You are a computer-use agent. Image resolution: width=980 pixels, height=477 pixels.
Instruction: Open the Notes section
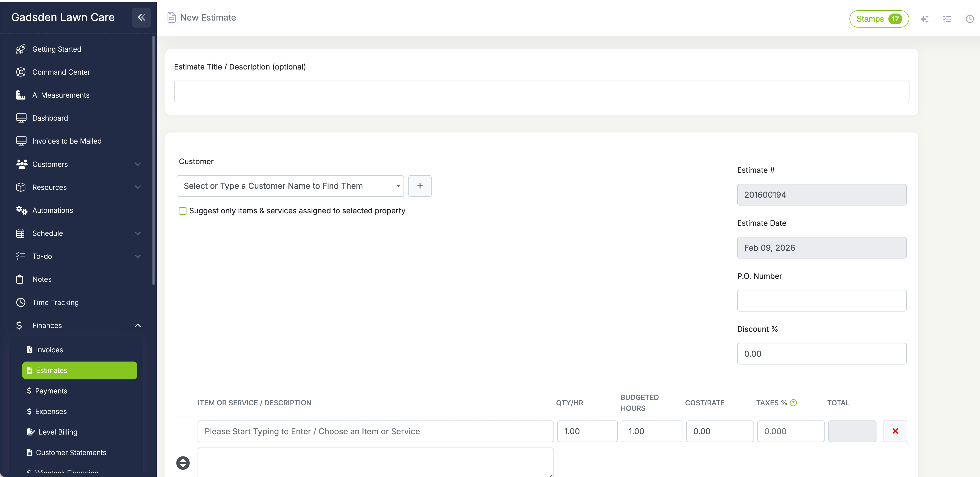pyautogui.click(x=42, y=279)
